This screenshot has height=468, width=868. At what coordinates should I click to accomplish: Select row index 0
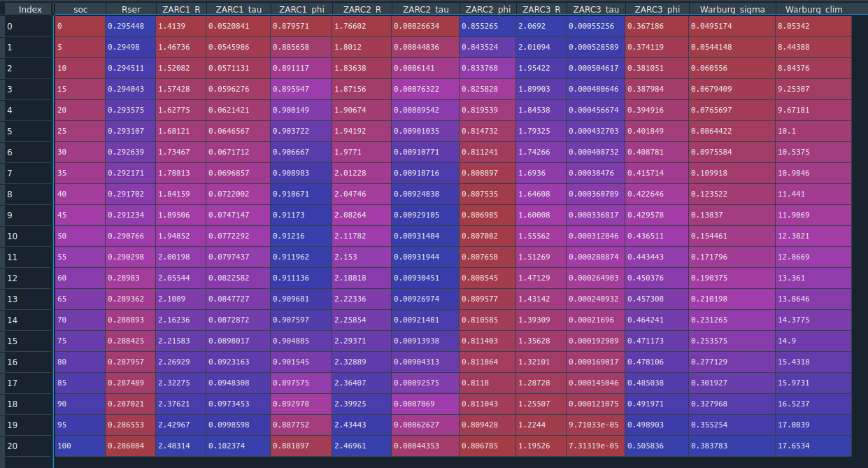click(27, 27)
